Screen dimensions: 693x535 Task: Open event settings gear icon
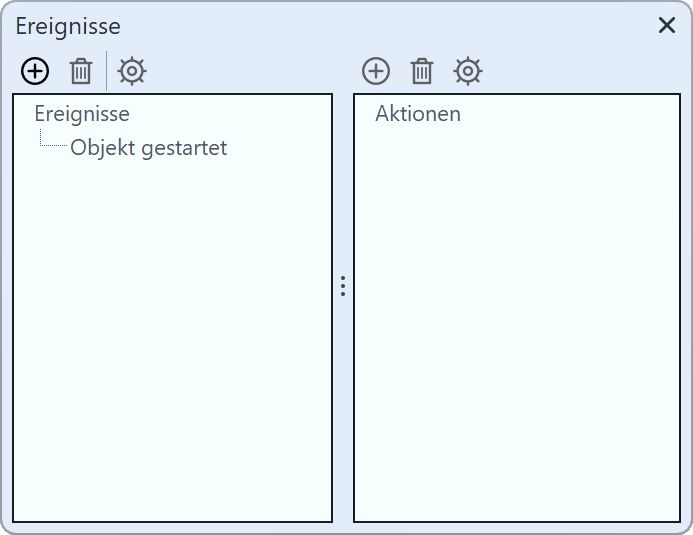click(x=132, y=71)
